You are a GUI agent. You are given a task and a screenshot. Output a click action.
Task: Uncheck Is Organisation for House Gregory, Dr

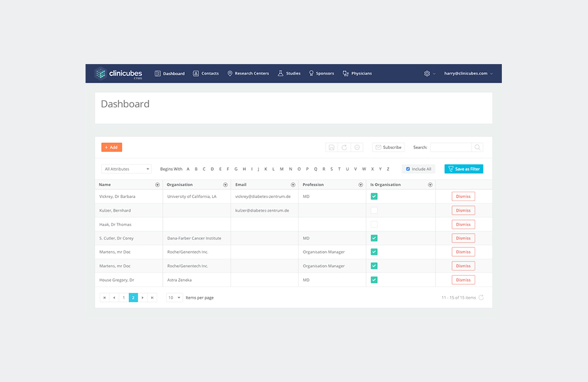pos(374,280)
